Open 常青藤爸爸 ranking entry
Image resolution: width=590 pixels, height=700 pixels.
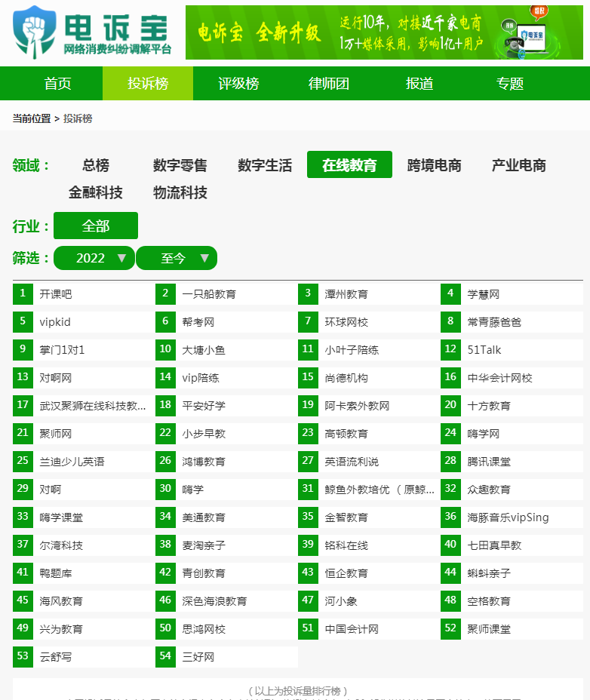(512, 322)
